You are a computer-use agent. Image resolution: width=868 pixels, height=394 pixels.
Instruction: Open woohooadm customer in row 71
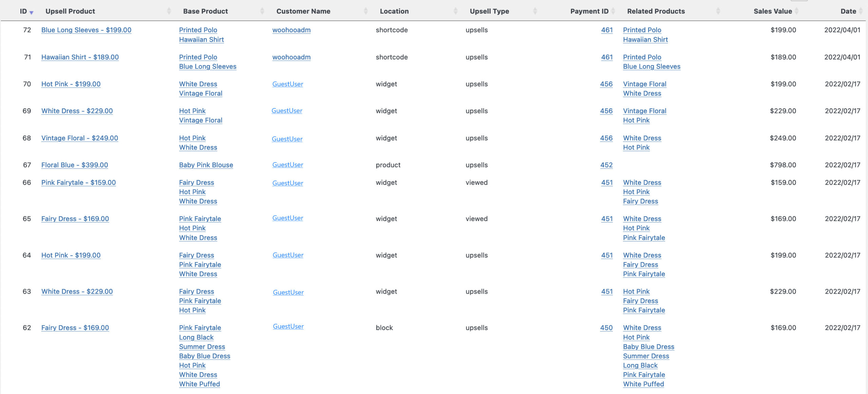coord(291,57)
